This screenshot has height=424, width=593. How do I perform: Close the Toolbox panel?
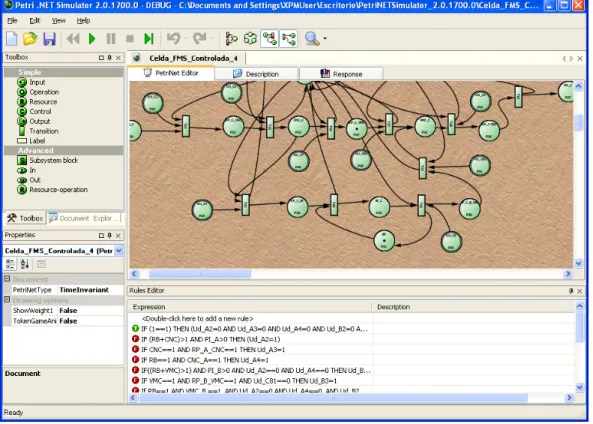point(118,57)
